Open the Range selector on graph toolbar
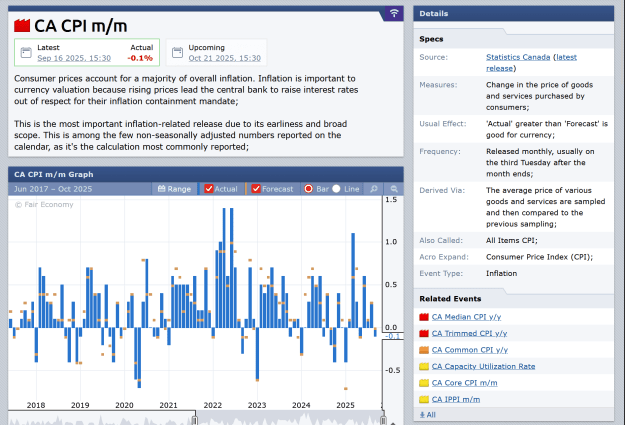Screen dimensions: 625x425 175,189
